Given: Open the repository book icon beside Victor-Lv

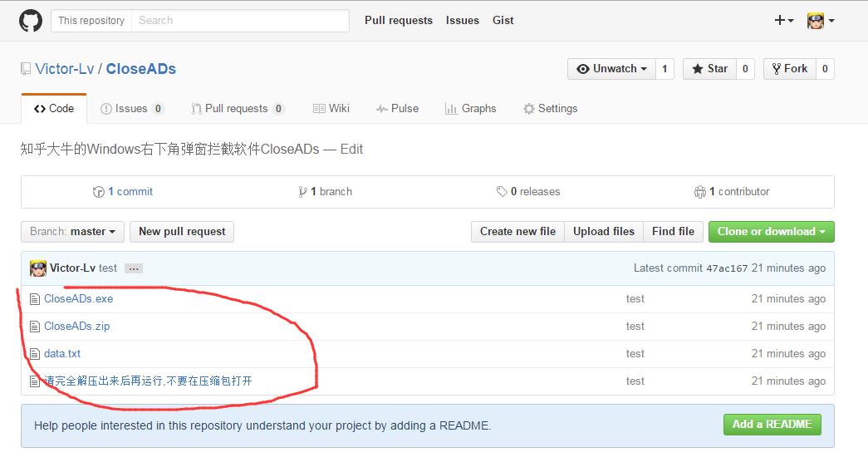Looking at the screenshot, I should point(26,69).
